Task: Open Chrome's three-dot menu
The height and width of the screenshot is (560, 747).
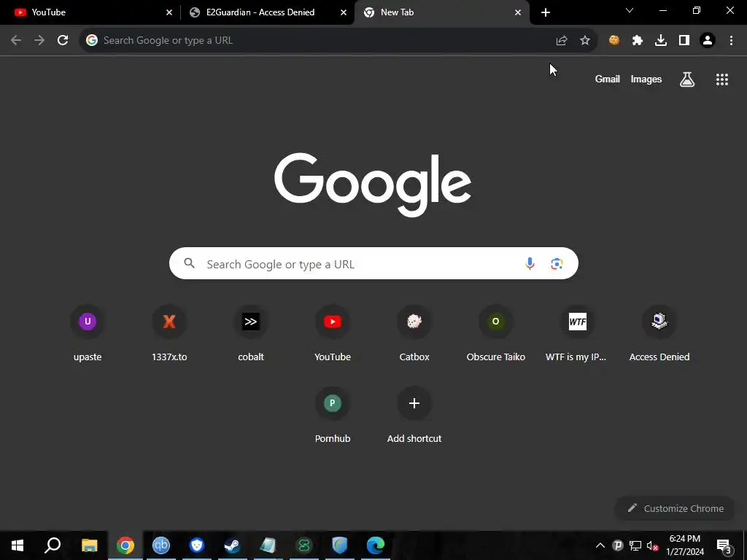Action: tap(731, 41)
